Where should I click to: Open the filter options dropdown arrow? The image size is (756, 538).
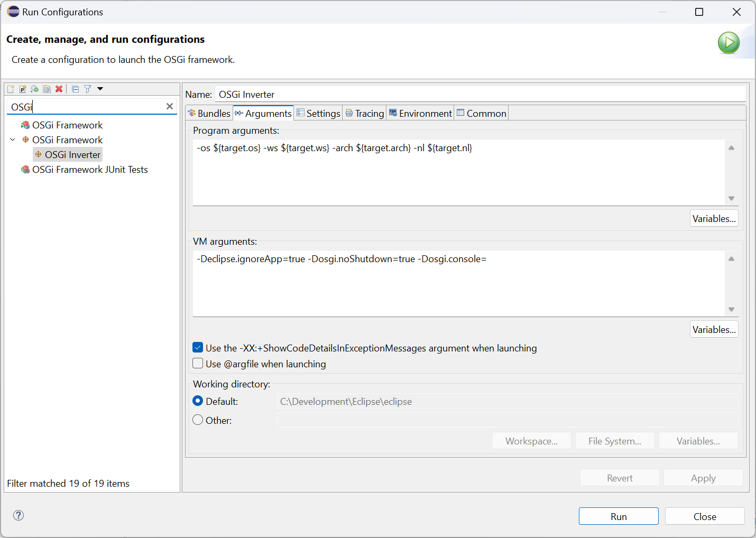click(x=100, y=89)
